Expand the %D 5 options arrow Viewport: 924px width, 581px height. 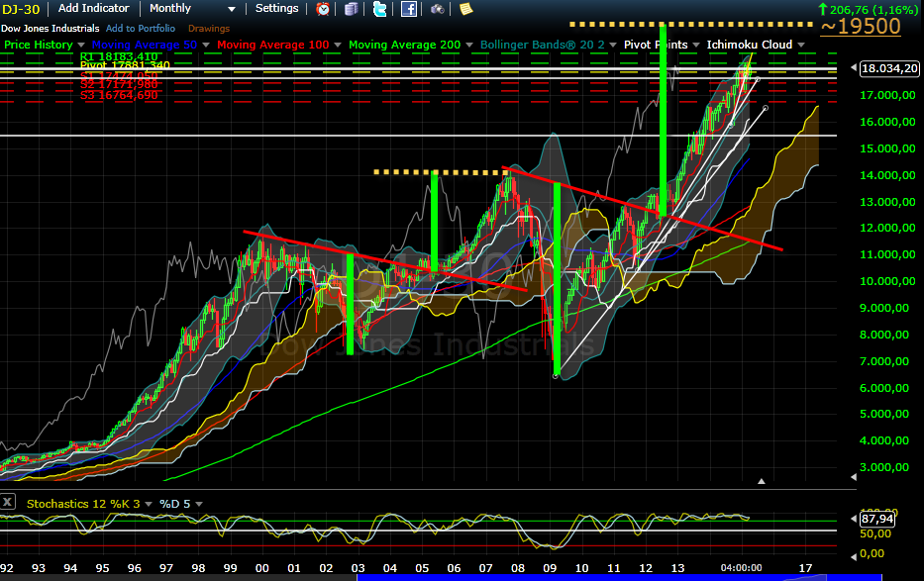click(199, 504)
